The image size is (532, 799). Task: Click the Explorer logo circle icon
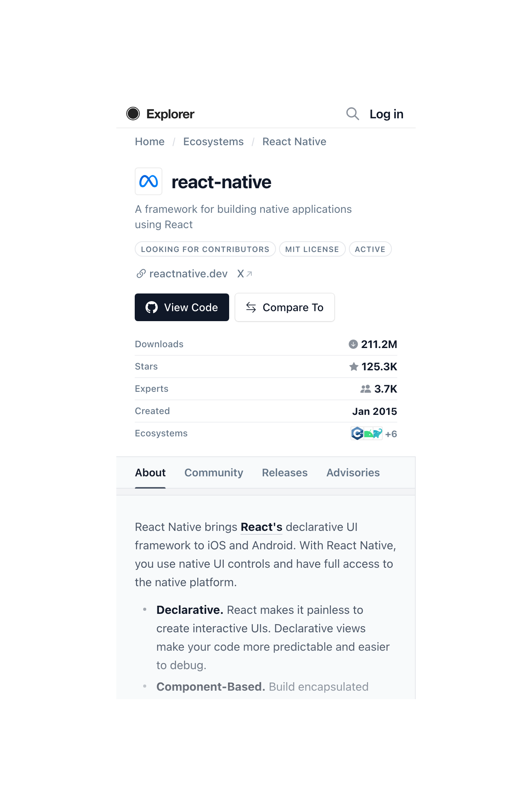133,114
